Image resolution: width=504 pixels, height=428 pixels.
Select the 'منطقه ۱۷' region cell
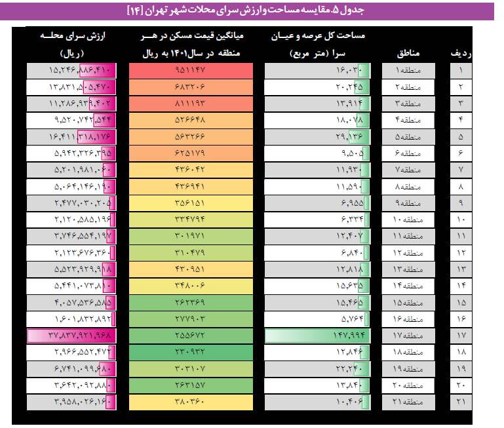coord(410,335)
